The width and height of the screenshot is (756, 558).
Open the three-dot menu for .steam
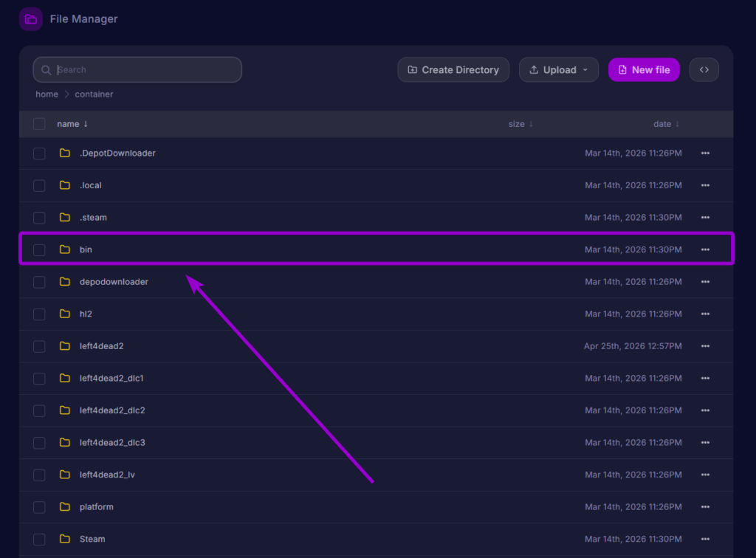tap(705, 217)
